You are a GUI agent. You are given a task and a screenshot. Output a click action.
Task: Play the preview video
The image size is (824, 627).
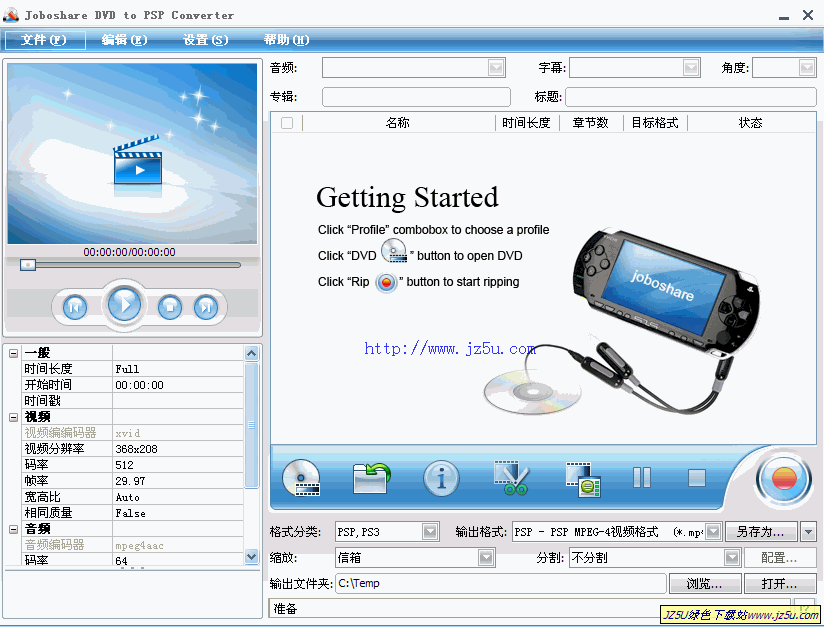[x=124, y=304]
